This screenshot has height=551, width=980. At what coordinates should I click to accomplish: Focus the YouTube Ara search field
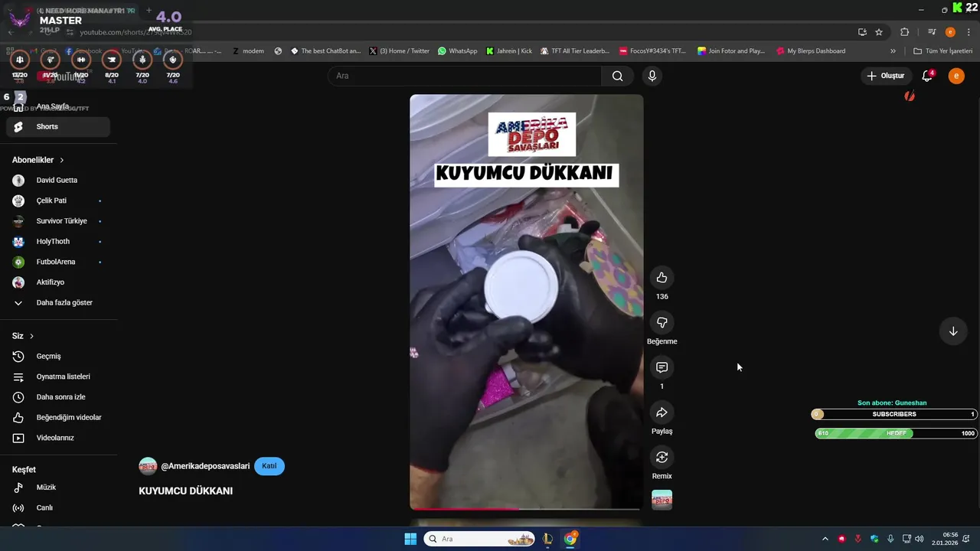point(464,76)
